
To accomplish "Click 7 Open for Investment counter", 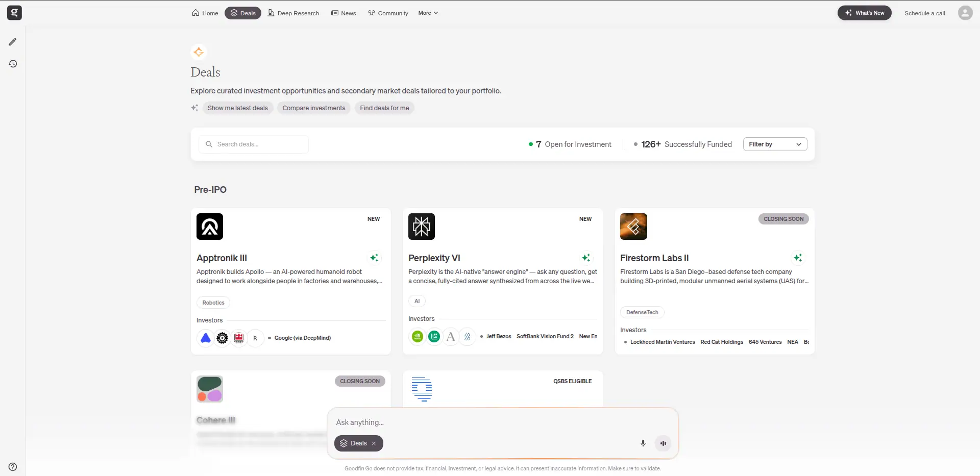I will [570, 144].
